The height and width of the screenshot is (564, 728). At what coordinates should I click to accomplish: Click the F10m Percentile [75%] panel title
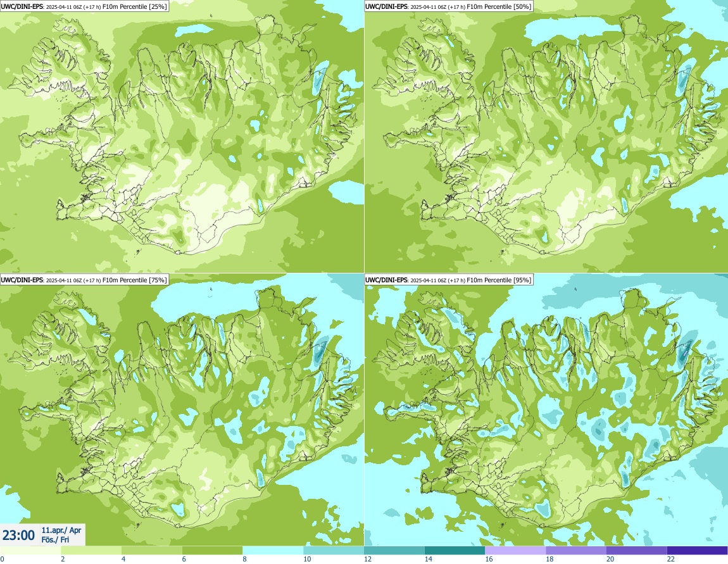click(84, 279)
